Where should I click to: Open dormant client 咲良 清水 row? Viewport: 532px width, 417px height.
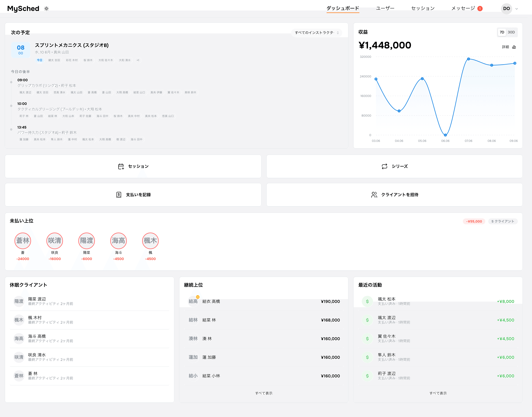[90, 357]
